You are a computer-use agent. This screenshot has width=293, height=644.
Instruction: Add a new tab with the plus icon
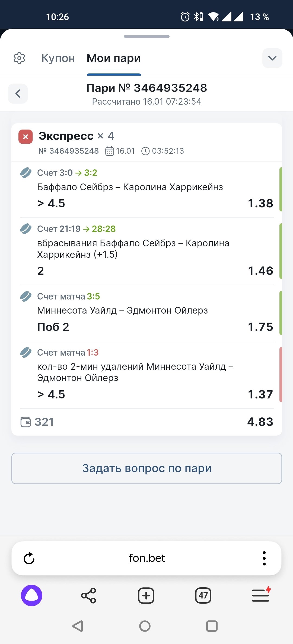[146, 595]
